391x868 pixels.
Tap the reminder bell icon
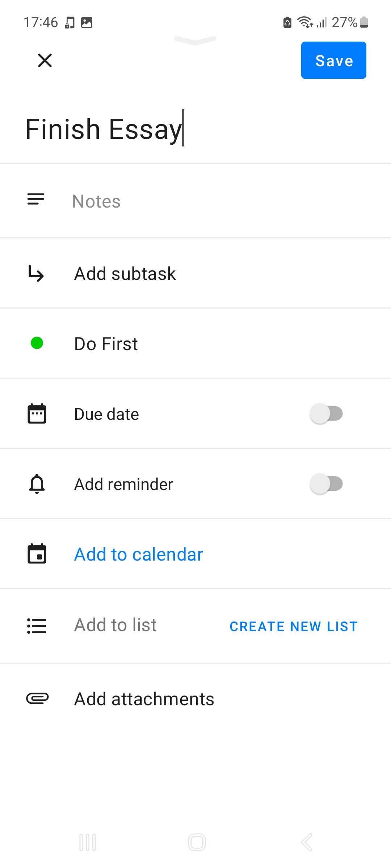(x=37, y=484)
